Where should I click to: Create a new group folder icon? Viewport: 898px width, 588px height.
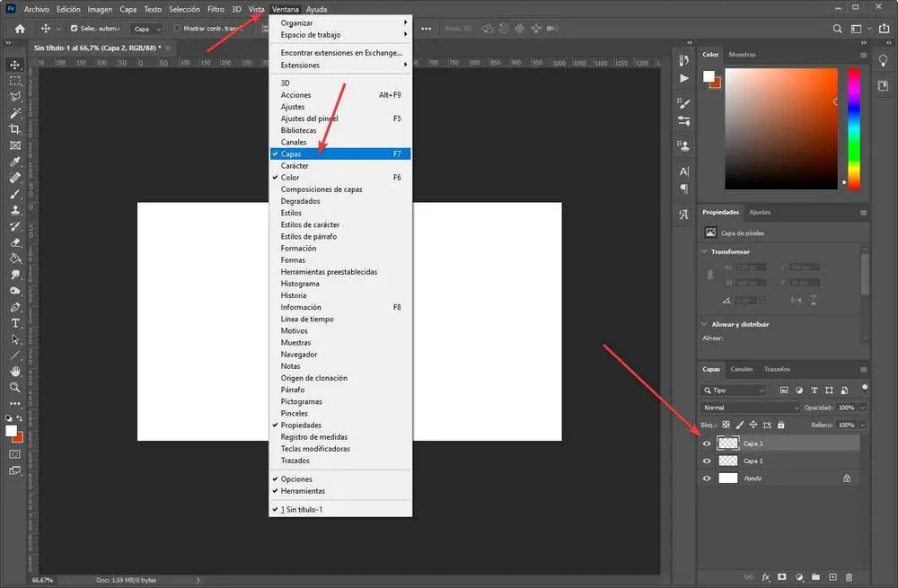(815, 577)
